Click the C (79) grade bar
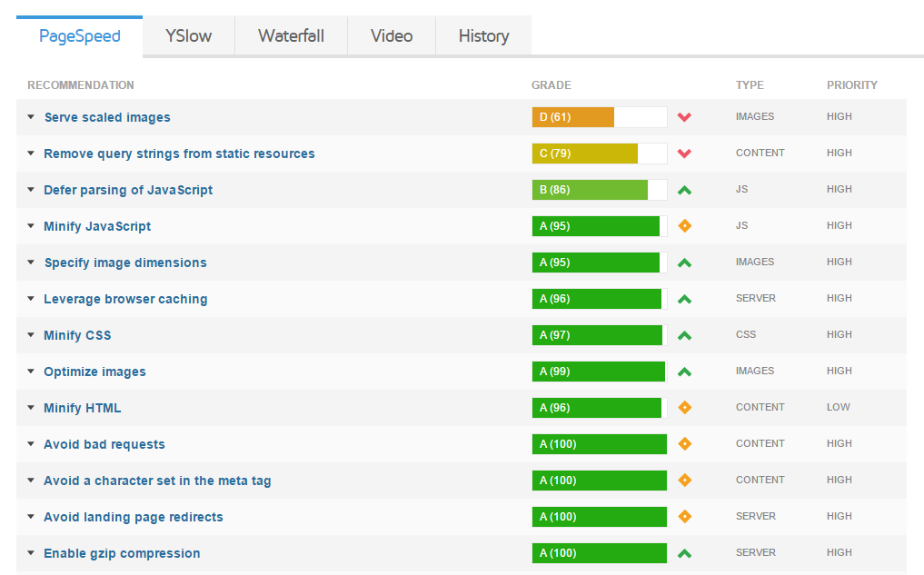Screen dimensions: 924x575 coord(600,154)
